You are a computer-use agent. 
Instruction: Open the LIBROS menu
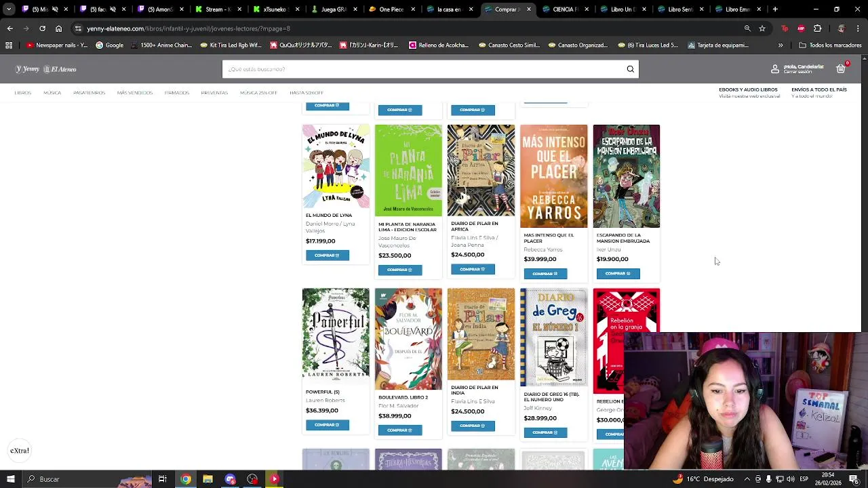pyautogui.click(x=23, y=93)
